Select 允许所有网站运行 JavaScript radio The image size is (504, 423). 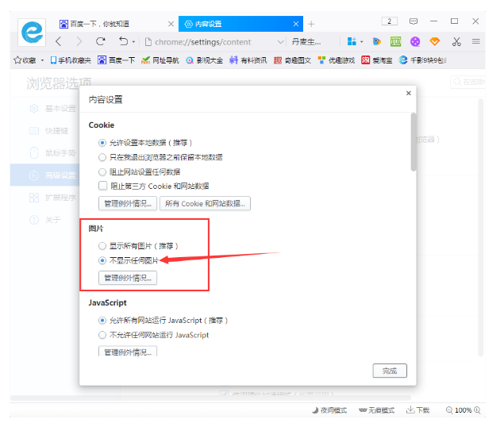[102, 320]
